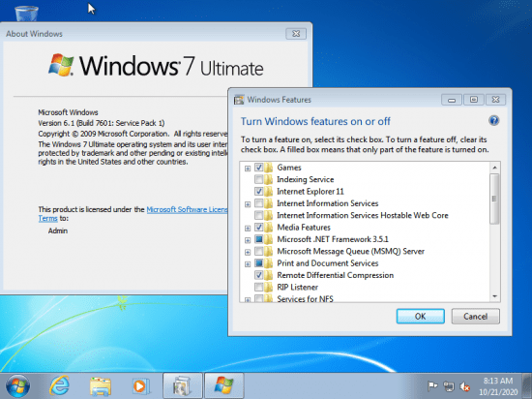
Task: Open the Start menu orb
Action: point(17,386)
